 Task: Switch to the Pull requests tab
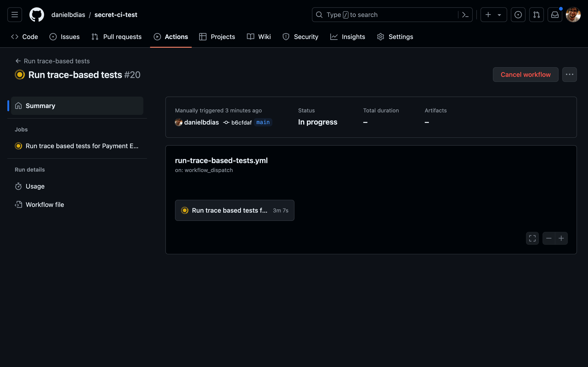point(117,37)
